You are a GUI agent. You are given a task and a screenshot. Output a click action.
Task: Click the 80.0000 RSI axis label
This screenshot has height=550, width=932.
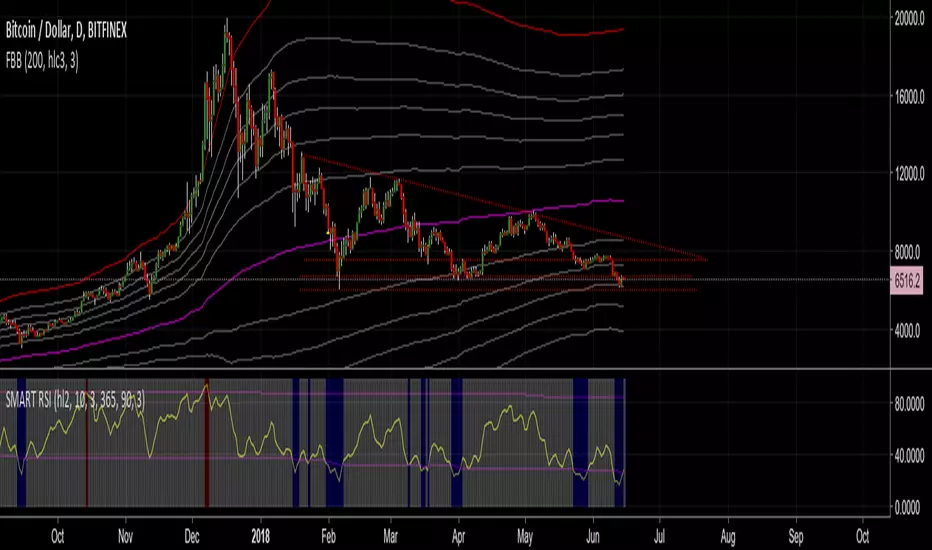tap(909, 404)
